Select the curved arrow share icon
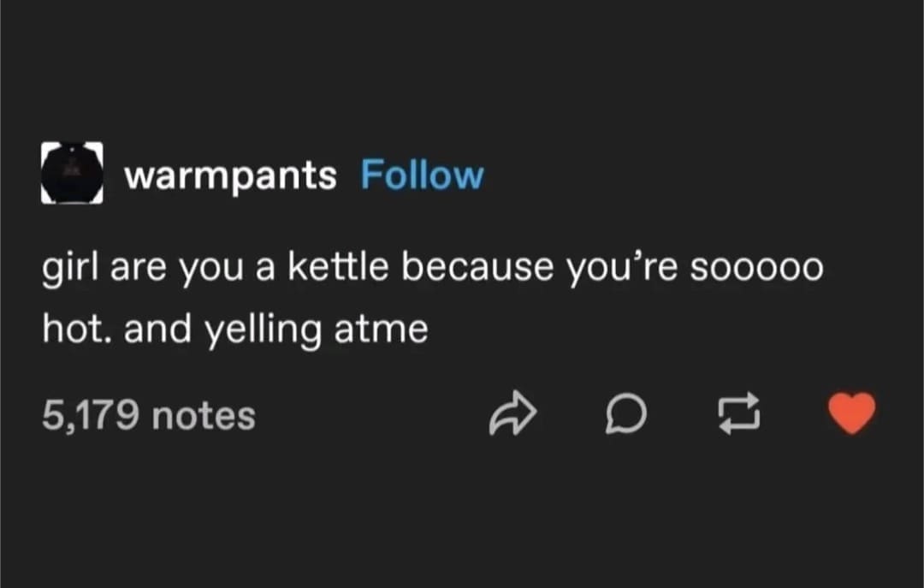 pyautogui.click(x=512, y=416)
